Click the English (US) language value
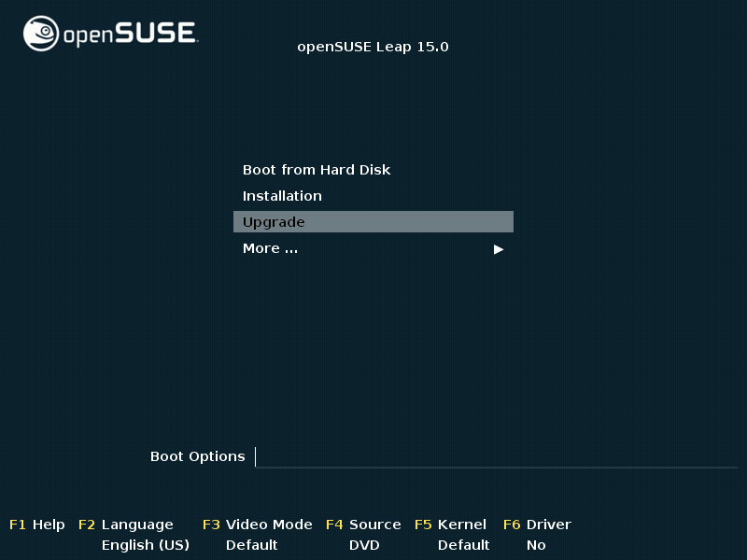The height and width of the screenshot is (560, 747). [145, 545]
